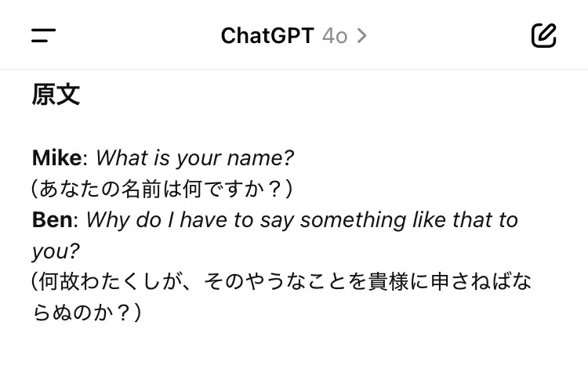Tap the 4o model label
Viewport: 588px width, 365px height.
point(335,36)
